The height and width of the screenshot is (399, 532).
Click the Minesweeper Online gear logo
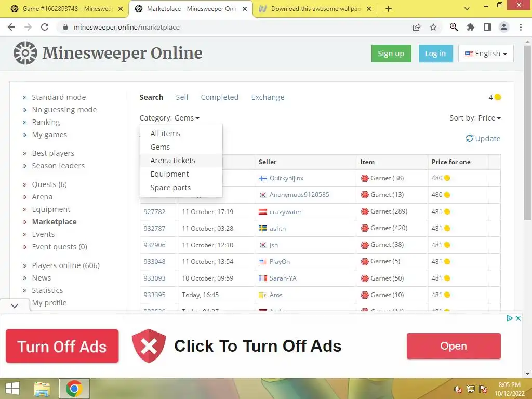coord(25,53)
